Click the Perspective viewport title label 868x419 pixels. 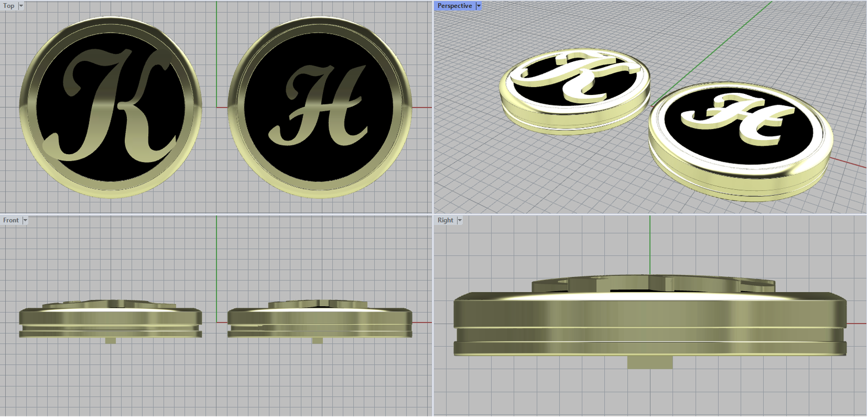455,6
